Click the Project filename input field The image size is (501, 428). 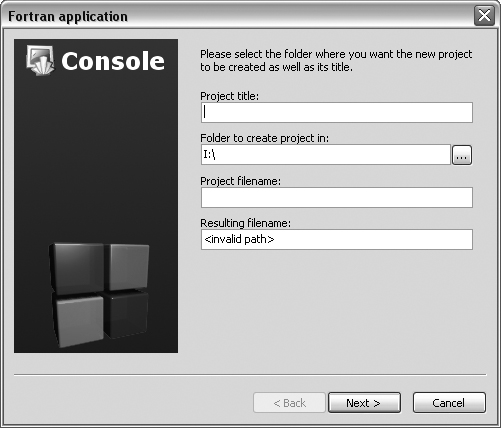[x=337, y=197]
